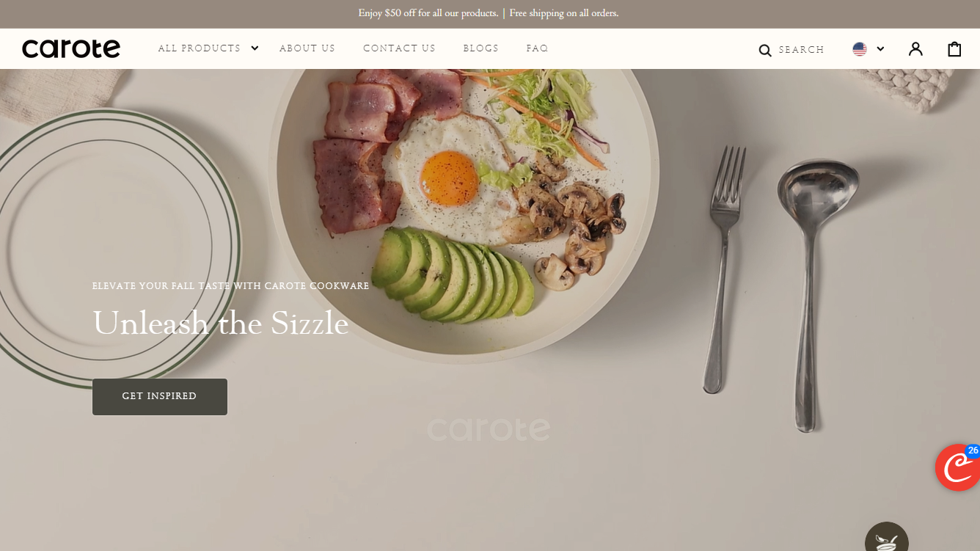This screenshot has width=980, height=551.
Task: Open the Contact Us page
Action: (x=399, y=48)
